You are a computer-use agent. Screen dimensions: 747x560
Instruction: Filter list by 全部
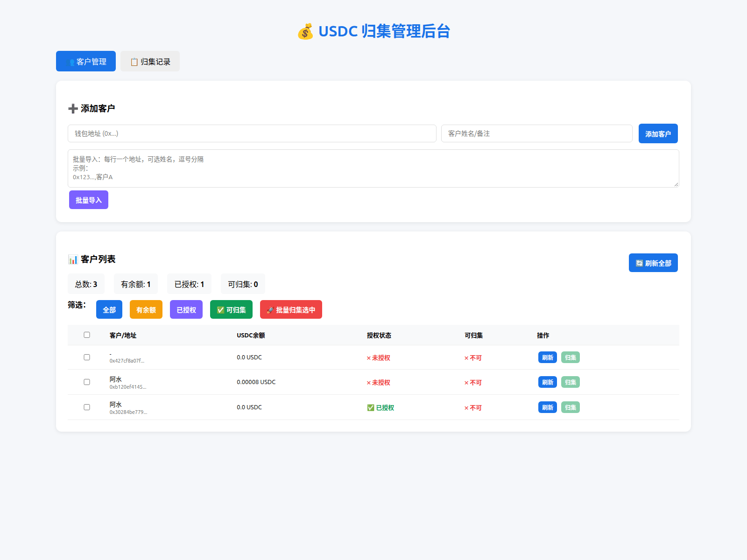click(109, 309)
